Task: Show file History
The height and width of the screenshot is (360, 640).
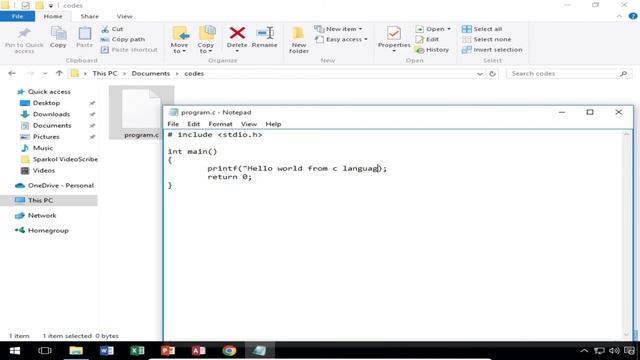Action: click(x=432, y=49)
